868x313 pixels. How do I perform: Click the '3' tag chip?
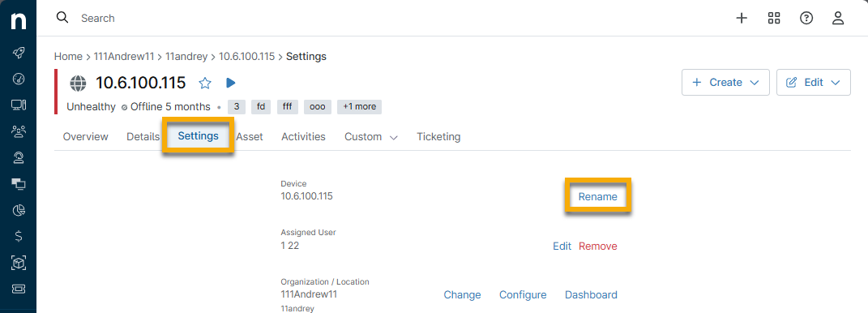point(237,107)
